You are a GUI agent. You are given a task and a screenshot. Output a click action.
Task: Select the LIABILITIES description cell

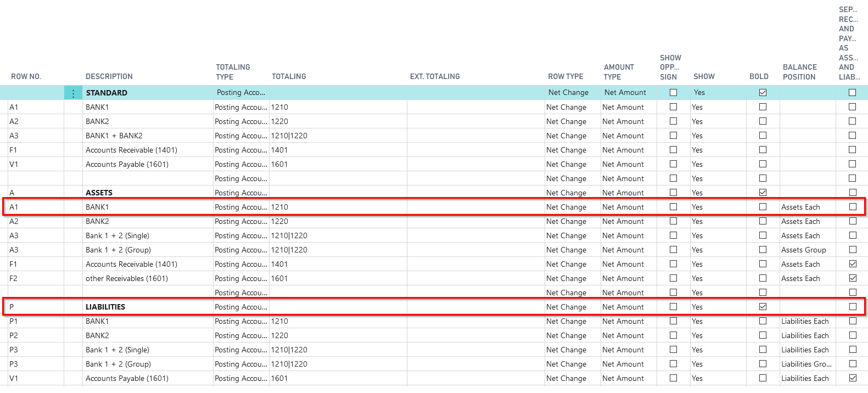point(105,307)
